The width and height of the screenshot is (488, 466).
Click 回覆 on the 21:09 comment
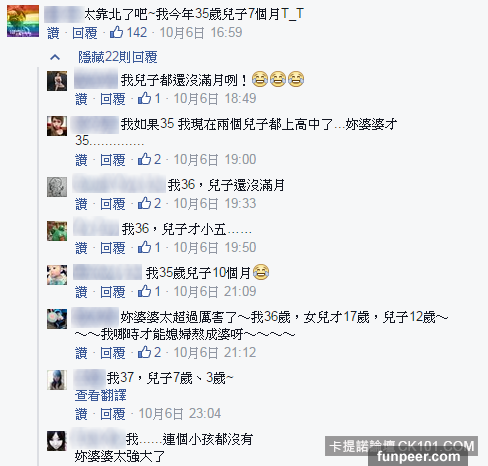(113, 292)
